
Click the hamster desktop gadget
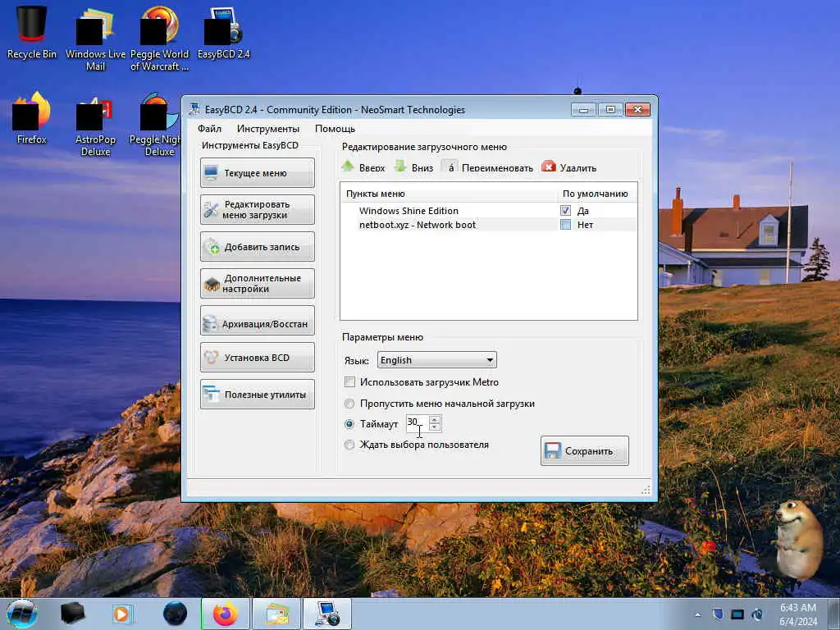tap(798, 539)
